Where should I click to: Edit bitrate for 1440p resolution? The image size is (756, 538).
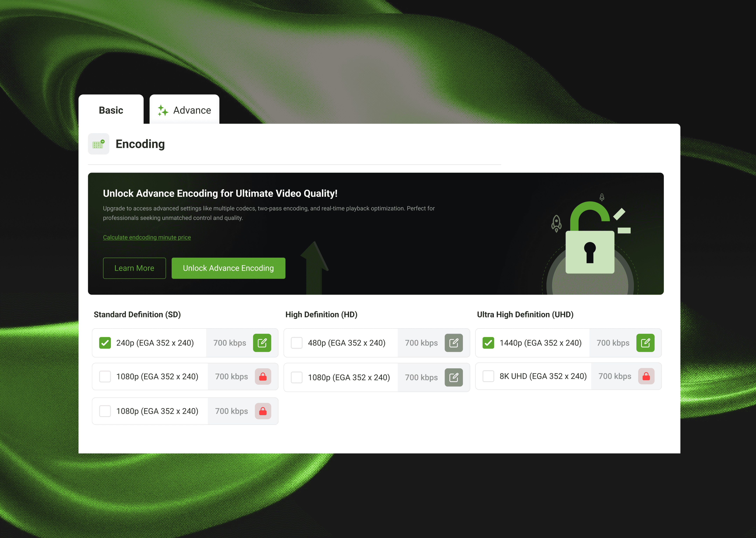click(x=645, y=343)
